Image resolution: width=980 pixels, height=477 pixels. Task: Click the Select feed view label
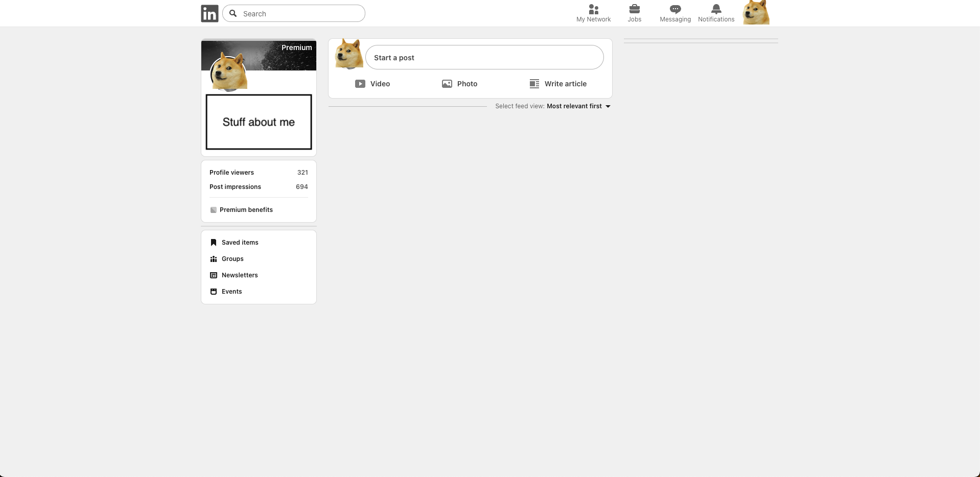[x=520, y=106]
